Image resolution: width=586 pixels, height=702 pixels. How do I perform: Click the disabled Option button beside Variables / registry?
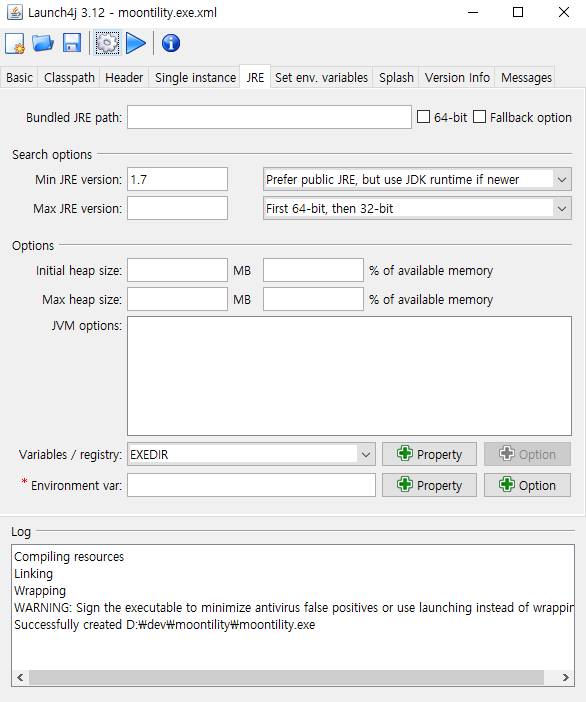click(x=527, y=454)
